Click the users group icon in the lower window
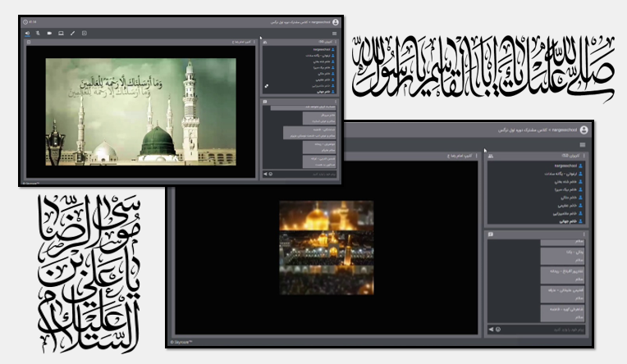This screenshot has height=364, width=627. [491, 156]
